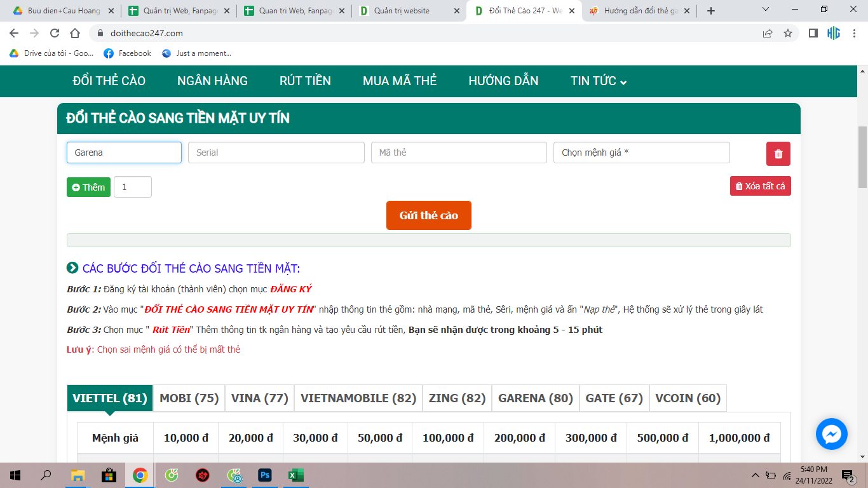The height and width of the screenshot is (488, 868).
Task: Open Drive của tôi bookmark
Action: click(52, 53)
